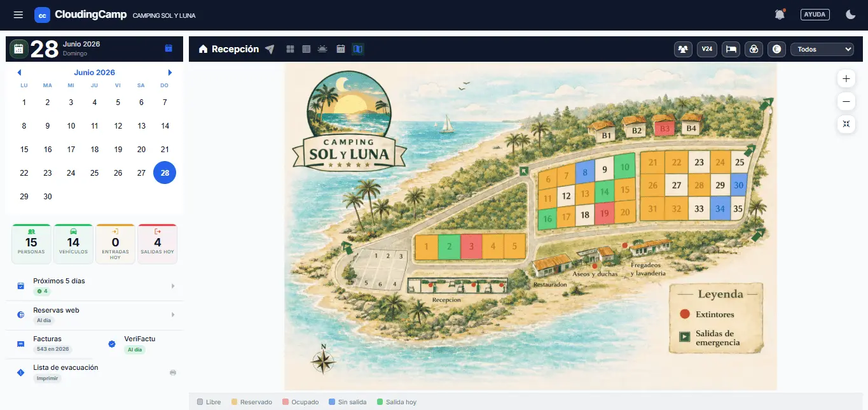
Task: Click the AYUDA help button
Action: (815, 15)
